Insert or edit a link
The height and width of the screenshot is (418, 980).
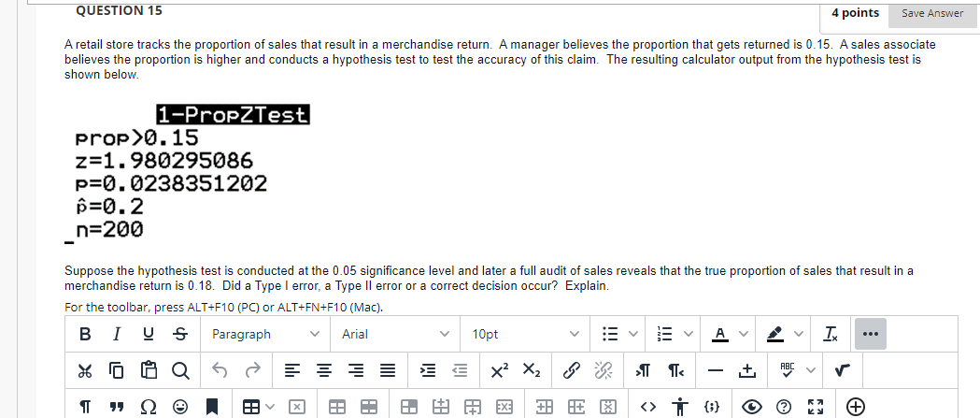tap(570, 371)
